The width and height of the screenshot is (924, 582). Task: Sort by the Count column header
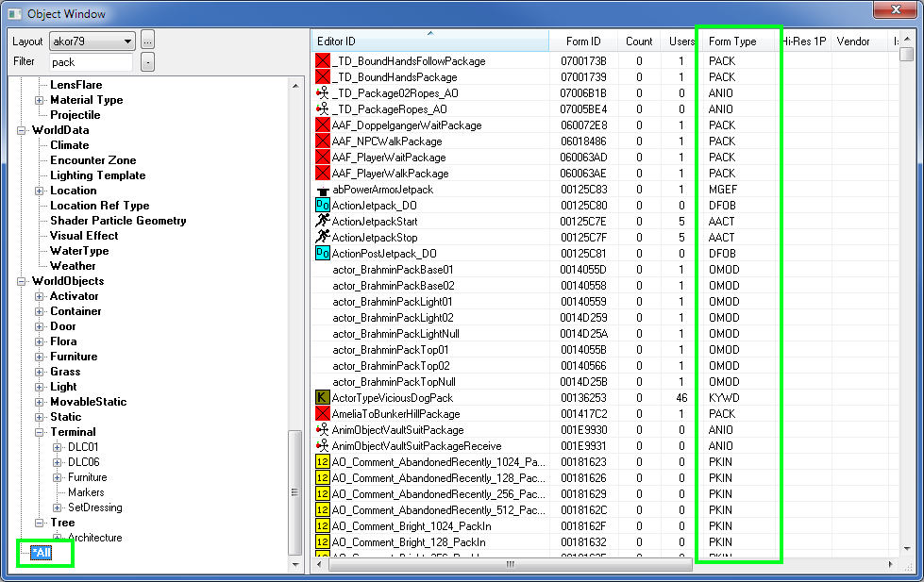click(x=639, y=42)
